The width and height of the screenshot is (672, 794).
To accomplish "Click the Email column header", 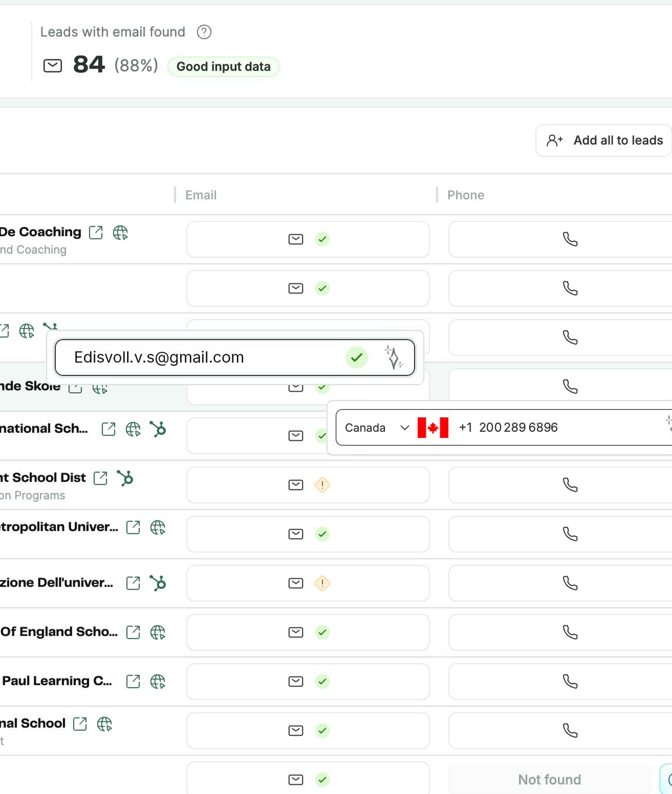I will click(x=201, y=195).
